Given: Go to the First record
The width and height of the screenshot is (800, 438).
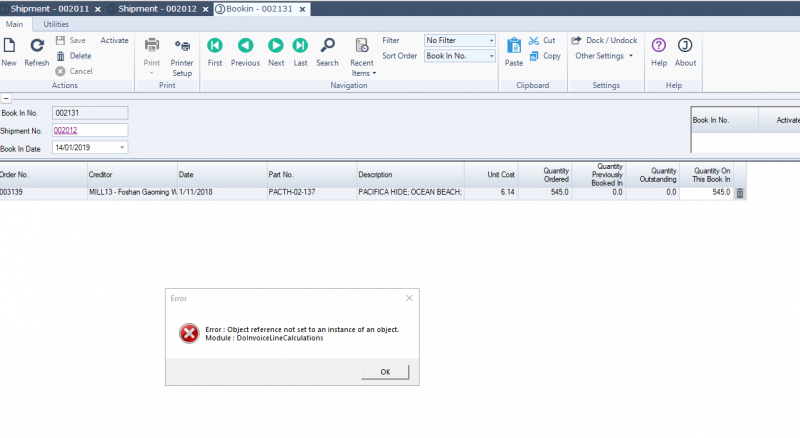Looking at the screenshot, I should coord(214,46).
